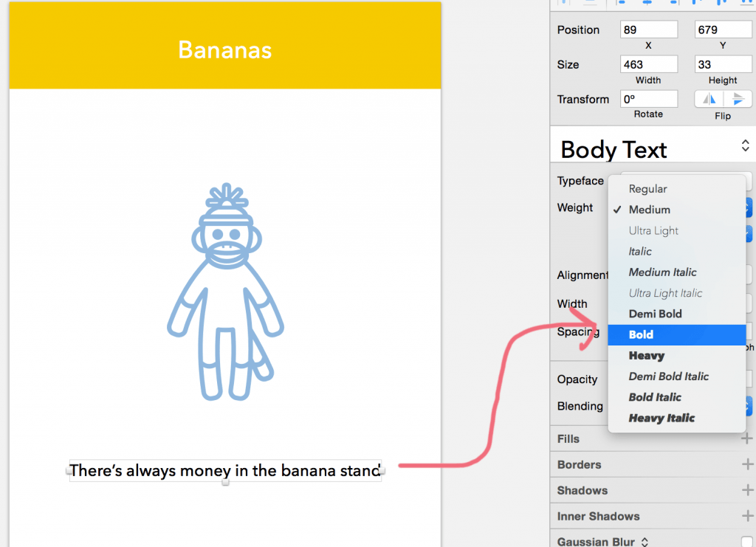Screen dimensions: 756x547
Task: Click the Rotate angle input field
Action: pyautogui.click(x=648, y=99)
